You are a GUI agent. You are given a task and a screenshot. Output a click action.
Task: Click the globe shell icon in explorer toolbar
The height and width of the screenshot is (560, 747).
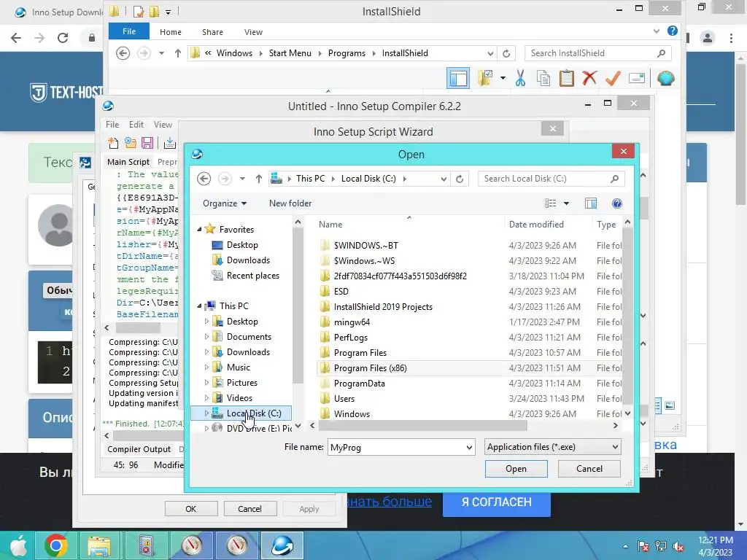tap(665, 78)
